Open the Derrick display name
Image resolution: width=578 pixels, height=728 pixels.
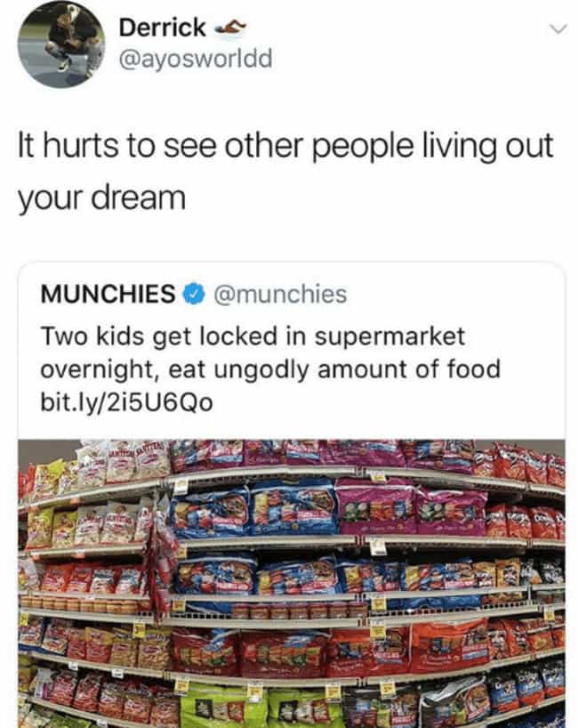pyautogui.click(x=163, y=28)
